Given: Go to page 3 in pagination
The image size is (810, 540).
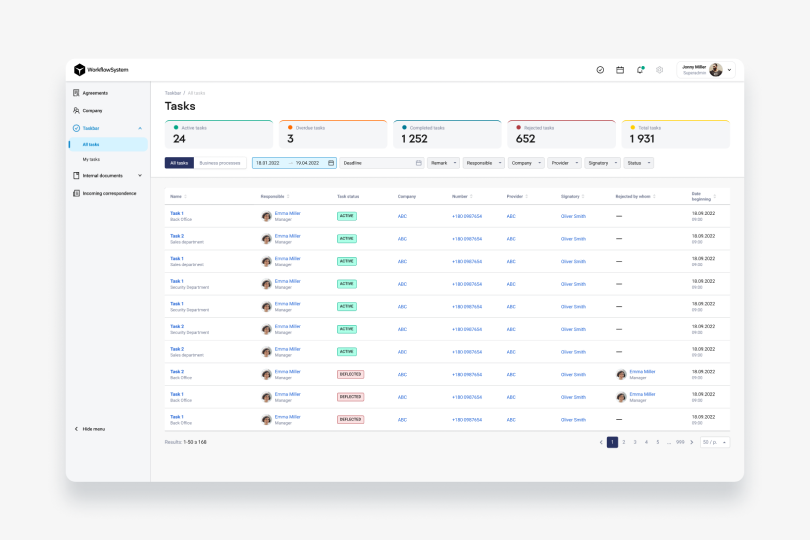Looking at the screenshot, I should click(635, 442).
